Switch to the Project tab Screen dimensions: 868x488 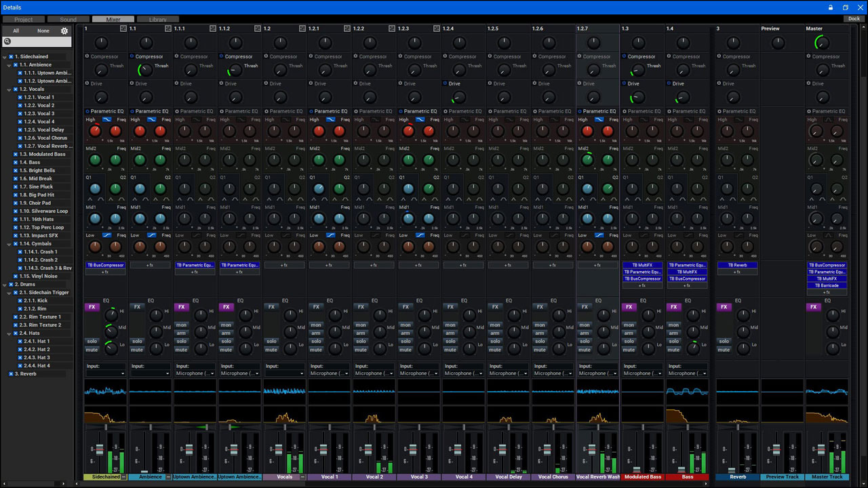24,20
